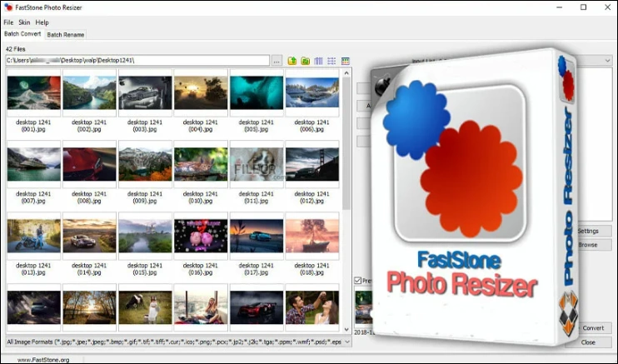Click the FastStone app icon in title bar
This screenshot has height=364, width=618.
pyautogui.click(x=8, y=7)
